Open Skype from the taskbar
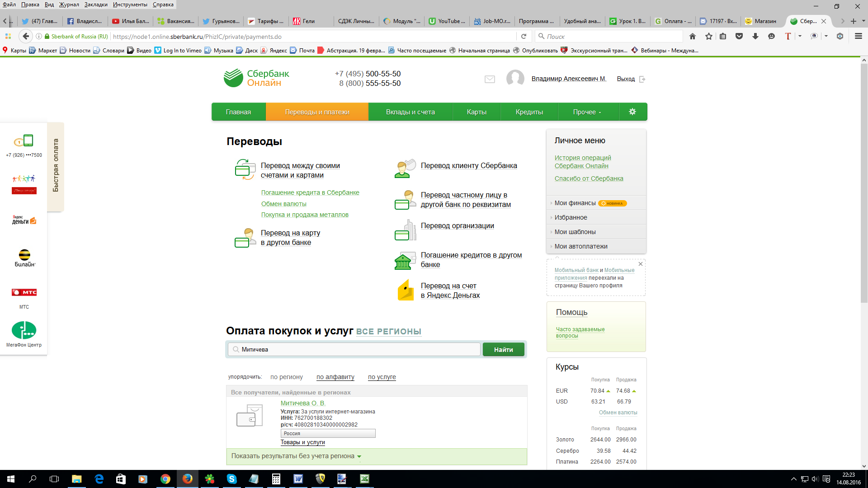The image size is (868, 488). pos(231,479)
